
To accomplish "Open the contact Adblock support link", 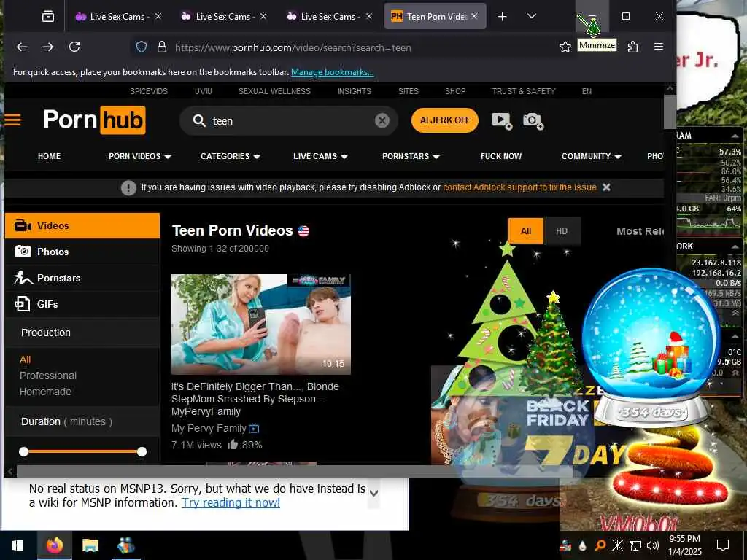I will (x=519, y=187).
